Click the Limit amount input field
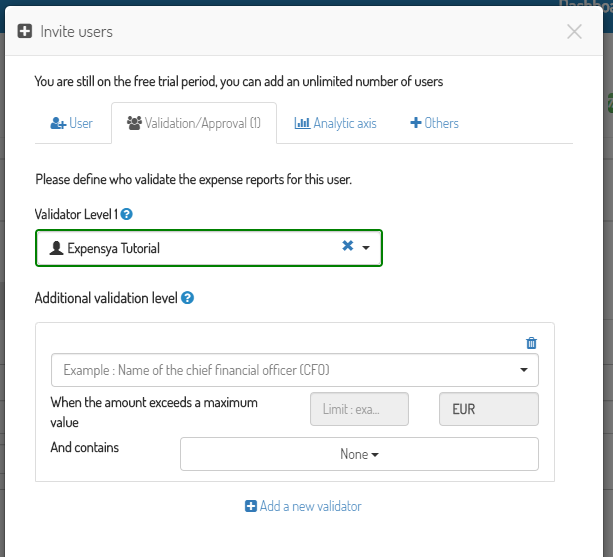 359,409
